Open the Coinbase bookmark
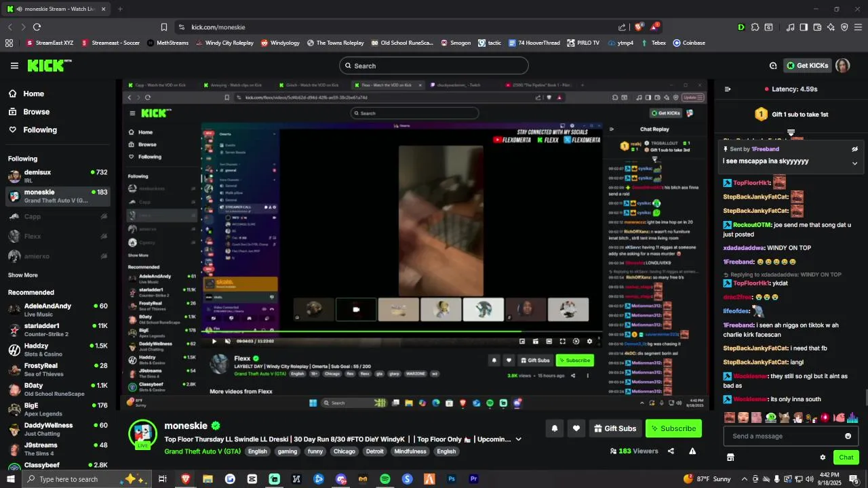 pyautogui.click(x=689, y=43)
